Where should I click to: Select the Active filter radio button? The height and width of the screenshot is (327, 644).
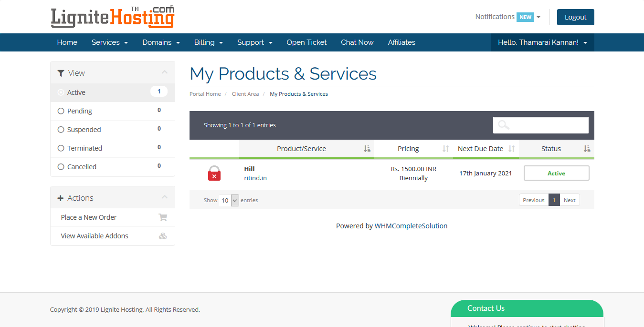61,92
